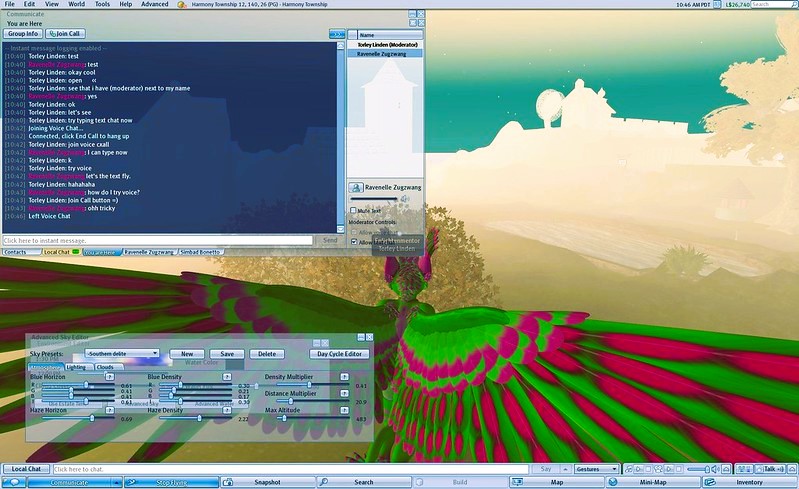Screen dimensions: 799x489
Task: Click the Blue Density help question mark
Action: pos(227,377)
